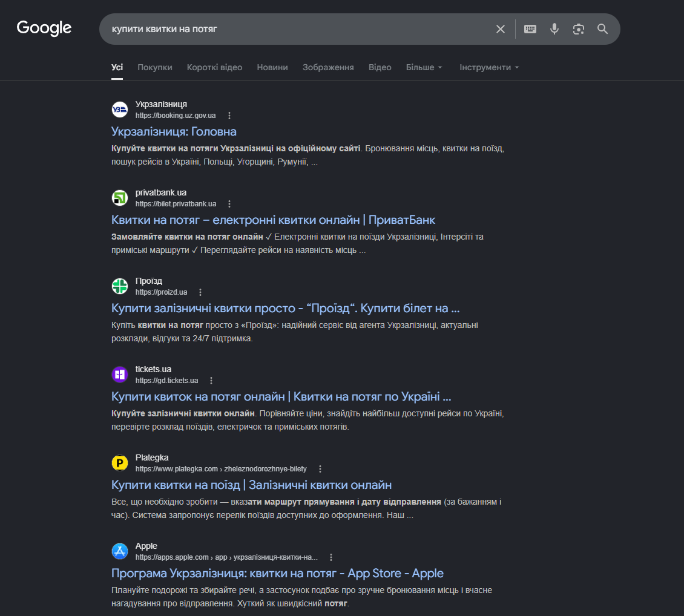Open the Укрзалізниця: Головна link
The image size is (684, 616).
pos(174,132)
